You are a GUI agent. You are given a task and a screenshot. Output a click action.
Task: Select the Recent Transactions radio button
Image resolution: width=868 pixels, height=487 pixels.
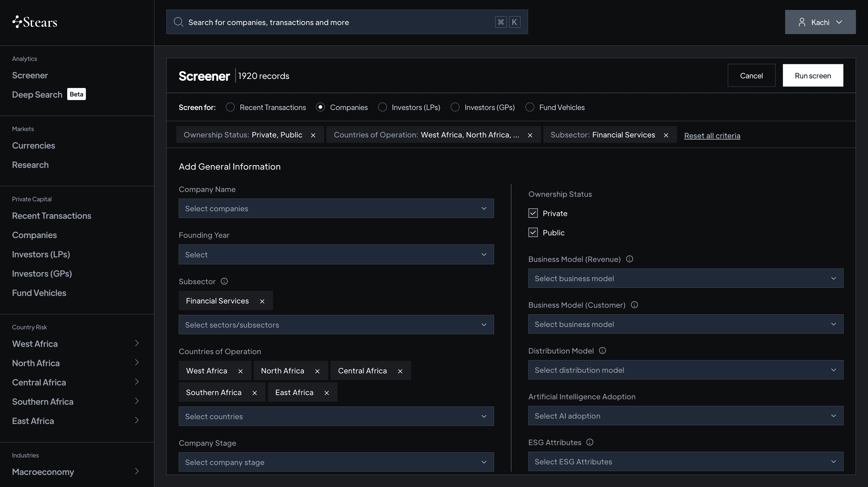(230, 107)
